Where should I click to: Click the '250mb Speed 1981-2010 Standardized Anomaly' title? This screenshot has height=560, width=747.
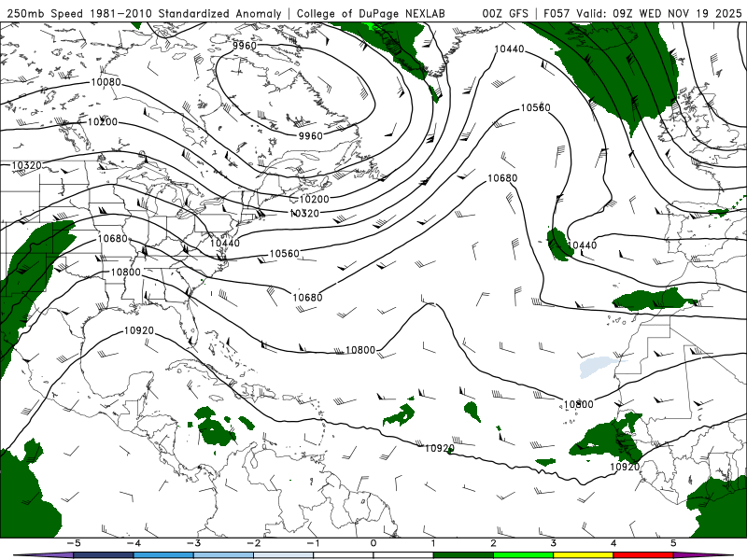145,13
